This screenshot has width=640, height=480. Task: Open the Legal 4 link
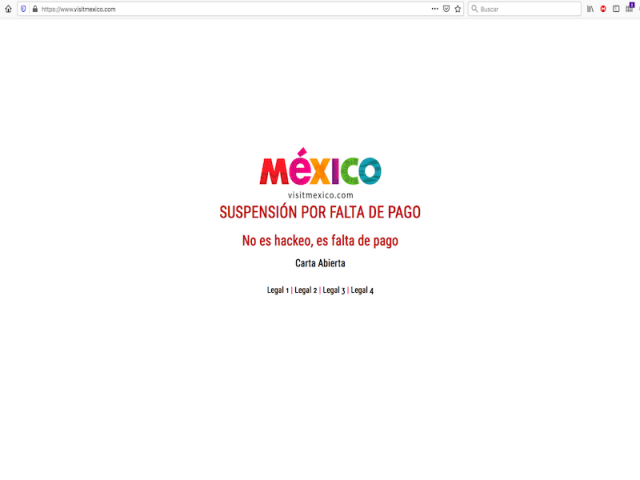pyautogui.click(x=362, y=290)
